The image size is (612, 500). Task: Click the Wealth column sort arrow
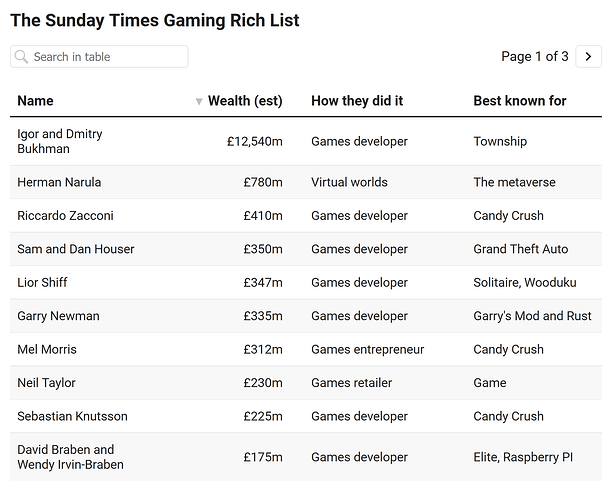click(x=199, y=101)
